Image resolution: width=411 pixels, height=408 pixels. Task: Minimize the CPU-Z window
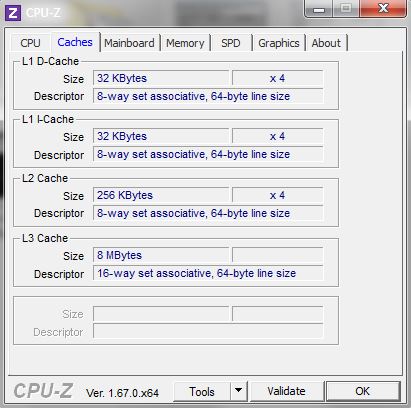tap(319, 9)
